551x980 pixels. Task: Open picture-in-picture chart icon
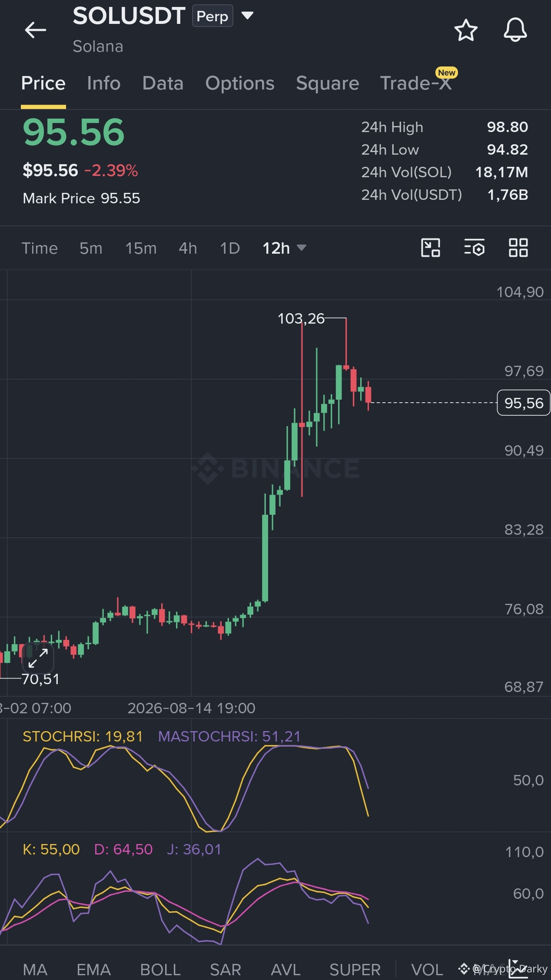click(431, 248)
